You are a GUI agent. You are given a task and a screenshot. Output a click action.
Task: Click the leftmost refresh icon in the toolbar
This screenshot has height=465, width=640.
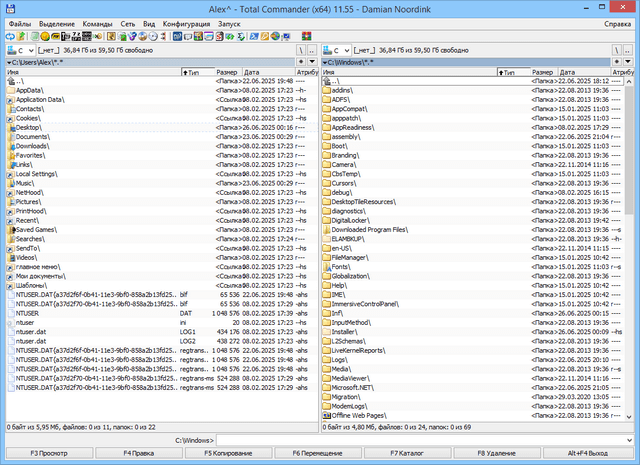[x=9, y=36]
